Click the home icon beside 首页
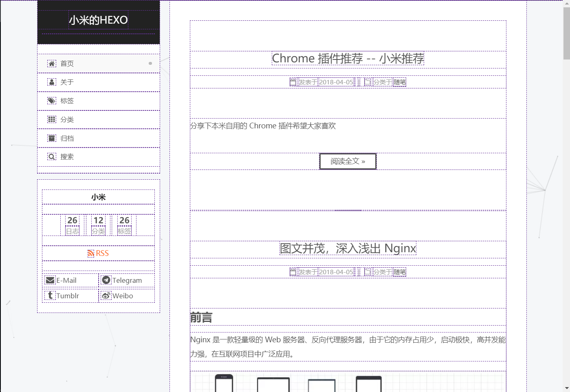Image resolution: width=570 pixels, height=392 pixels. point(52,64)
